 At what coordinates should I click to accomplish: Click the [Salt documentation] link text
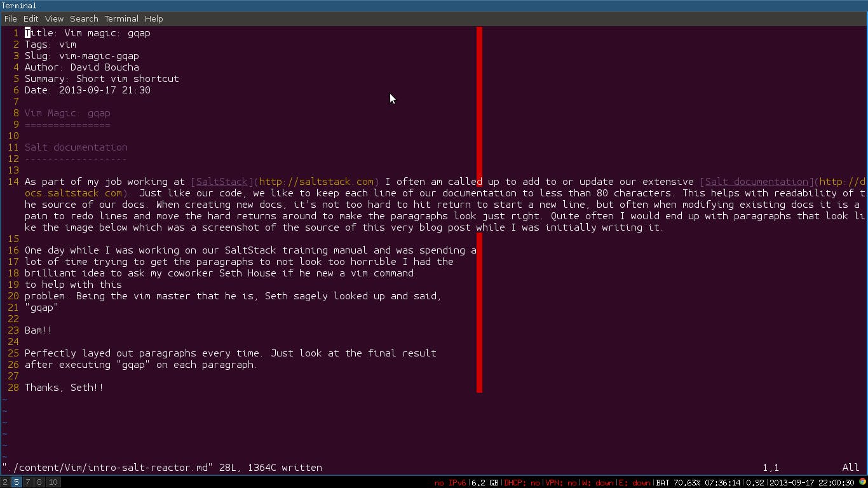tap(756, 182)
